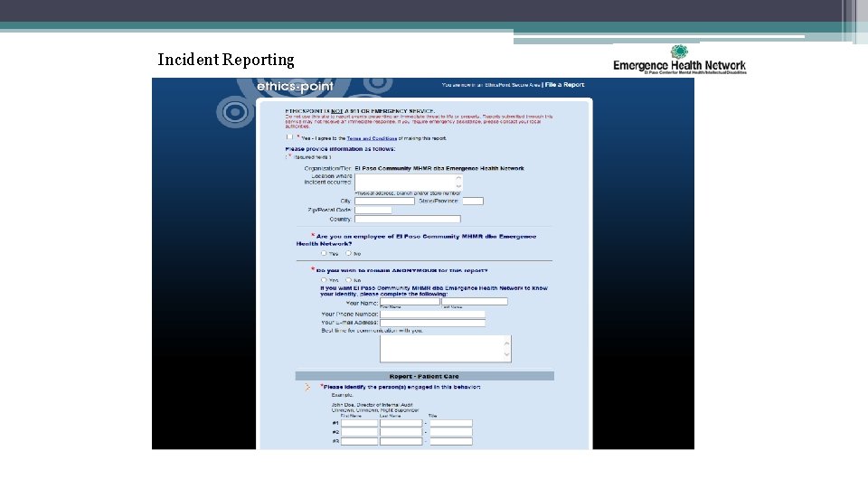
Task: Click 'You are now in an EthicsPoint Secure Area' text
Action: click(491, 85)
